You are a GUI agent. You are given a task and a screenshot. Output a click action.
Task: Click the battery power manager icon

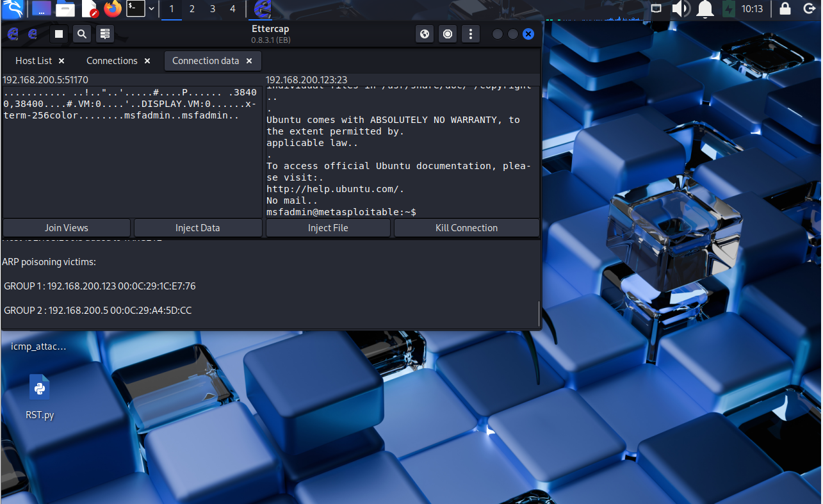coord(728,9)
